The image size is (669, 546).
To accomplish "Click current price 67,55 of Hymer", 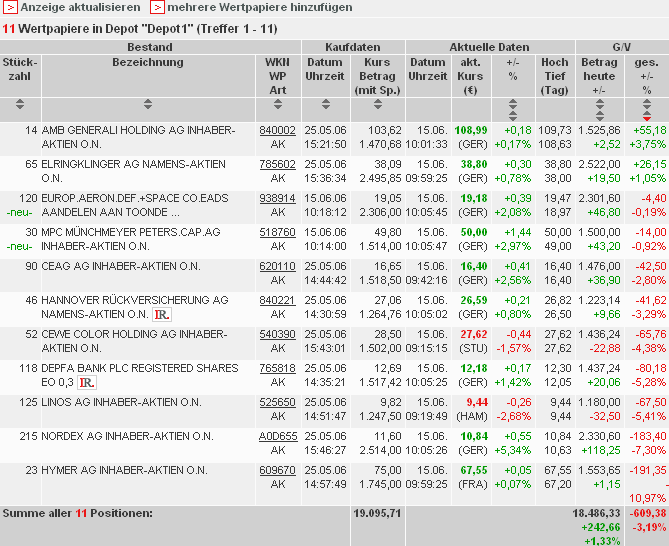I will coord(474,470).
